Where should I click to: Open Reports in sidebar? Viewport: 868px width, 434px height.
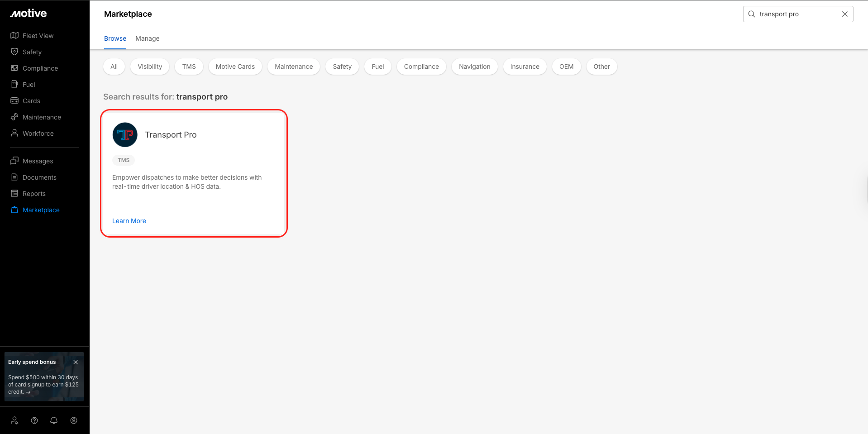34,194
